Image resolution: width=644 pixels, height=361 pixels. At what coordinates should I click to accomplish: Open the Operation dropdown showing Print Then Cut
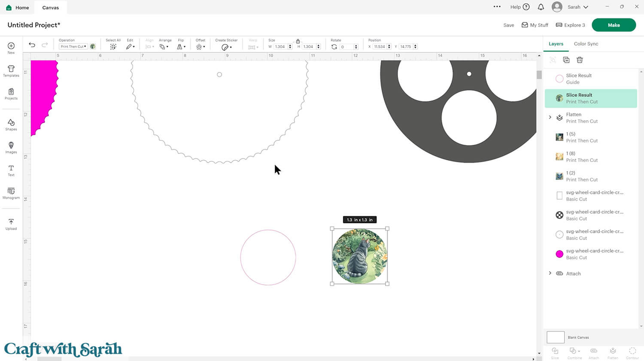73,46
